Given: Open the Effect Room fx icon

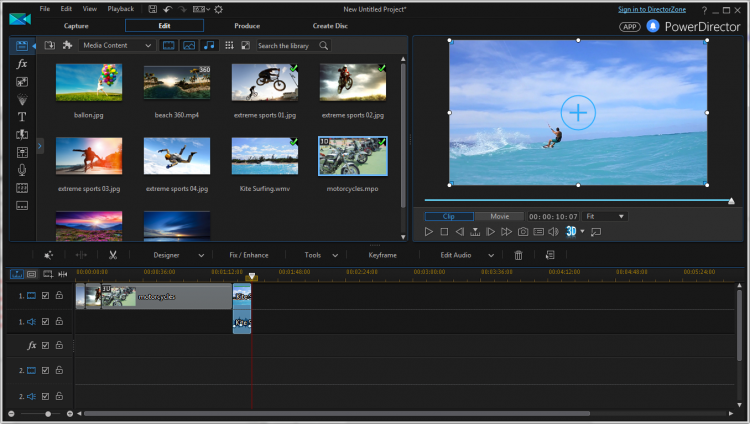Looking at the screenshot, I should point(22,64).
